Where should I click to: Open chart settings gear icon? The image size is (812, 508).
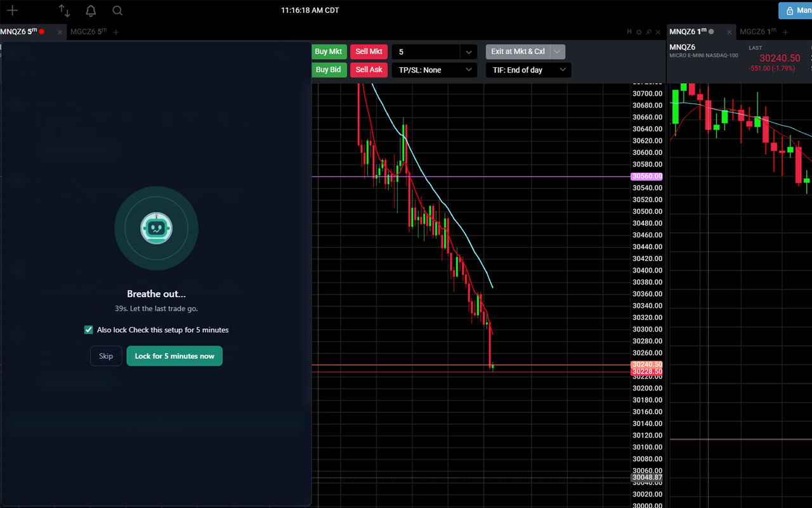[639, 32]
